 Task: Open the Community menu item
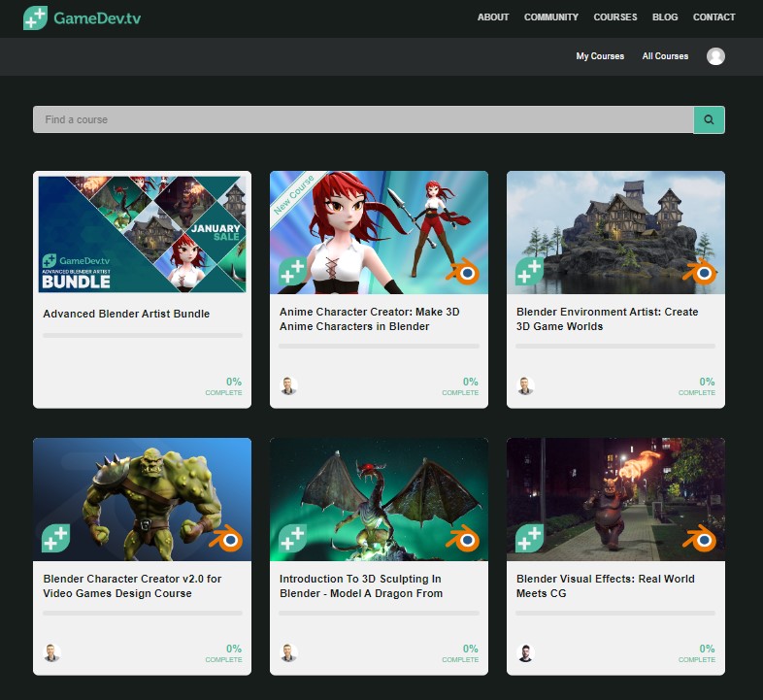click(x=550, y=17)
